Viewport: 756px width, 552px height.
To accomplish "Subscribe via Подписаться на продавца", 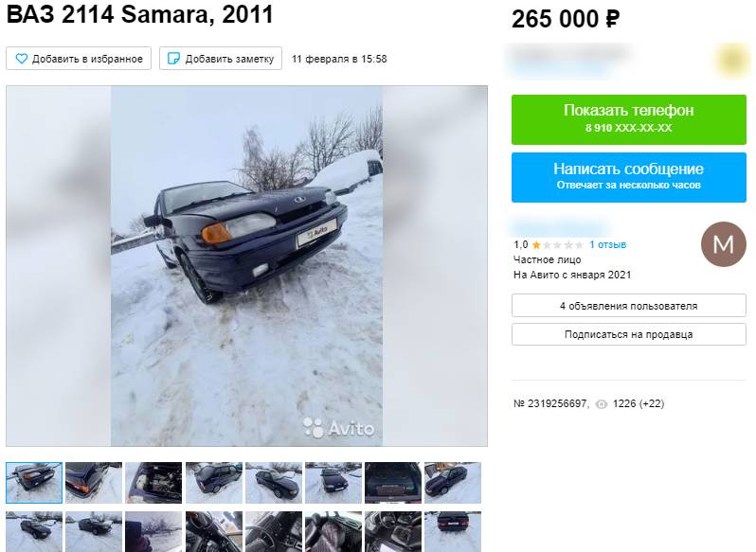I will pos(629,334).
